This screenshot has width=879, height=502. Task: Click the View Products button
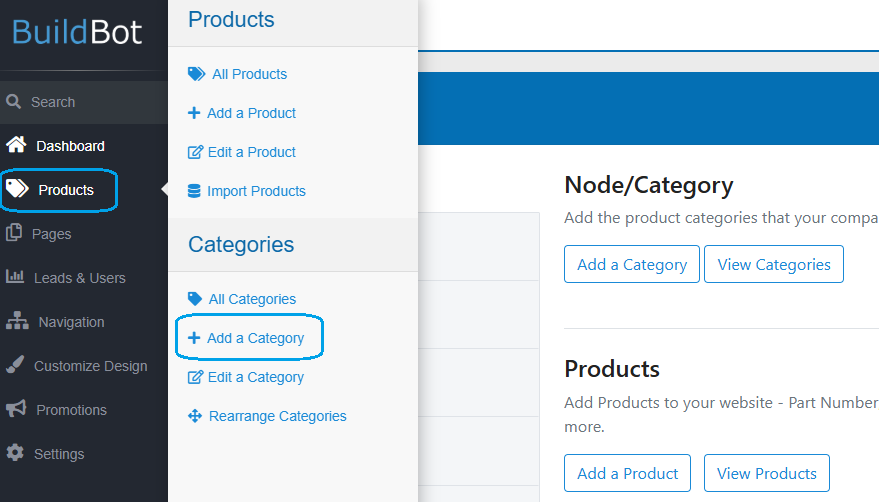(x=766, y=473)
